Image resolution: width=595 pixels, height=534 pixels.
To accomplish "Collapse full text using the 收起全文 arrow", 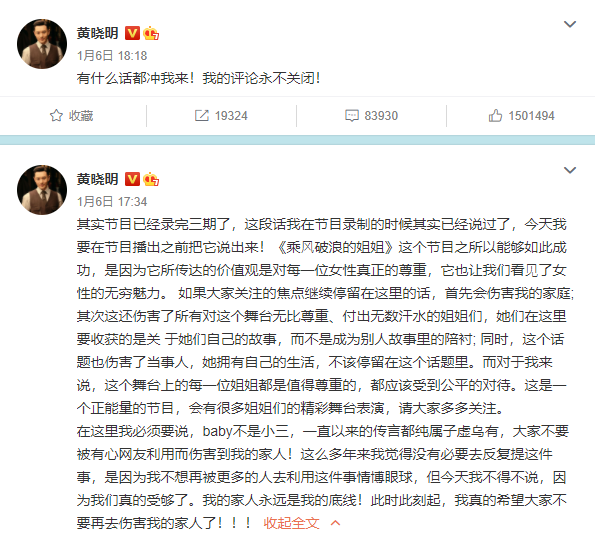I will (335, 523).
